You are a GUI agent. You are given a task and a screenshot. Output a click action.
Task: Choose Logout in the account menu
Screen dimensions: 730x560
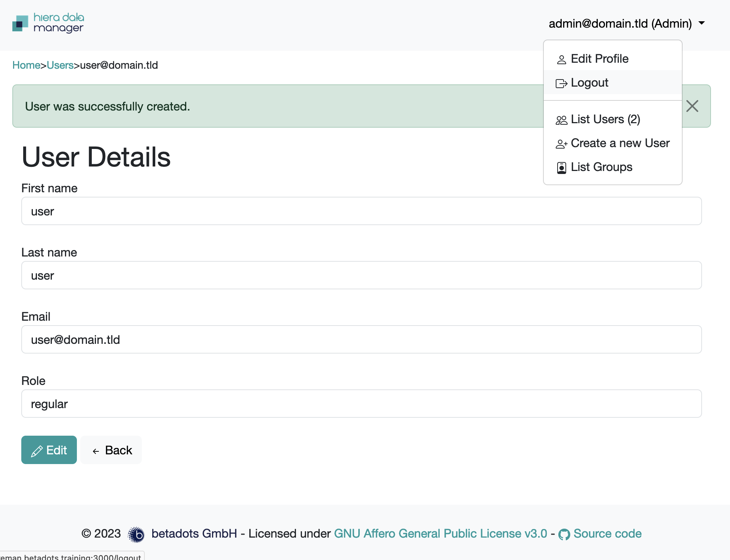tap(612, 83)
